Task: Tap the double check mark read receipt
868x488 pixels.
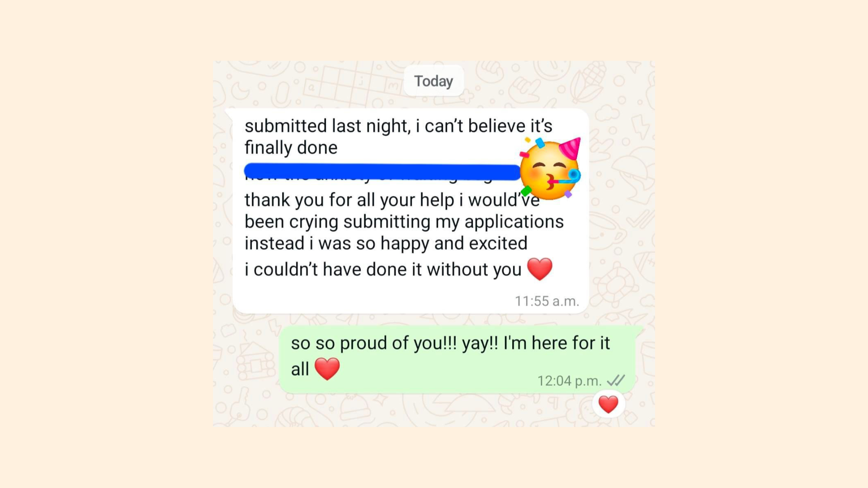Action: (616, 380)
